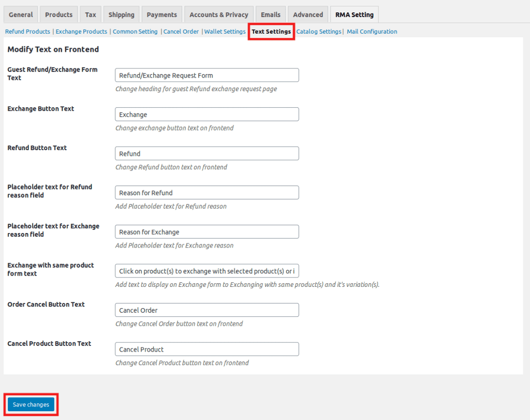
Task: Open the Mail Configuration link
Action: pos(372,31)
